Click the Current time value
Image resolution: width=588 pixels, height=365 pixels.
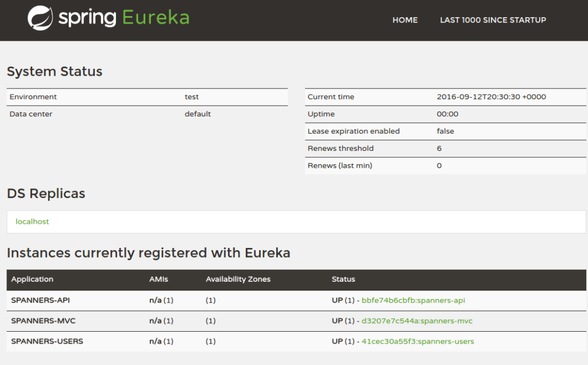click(491, 97)
